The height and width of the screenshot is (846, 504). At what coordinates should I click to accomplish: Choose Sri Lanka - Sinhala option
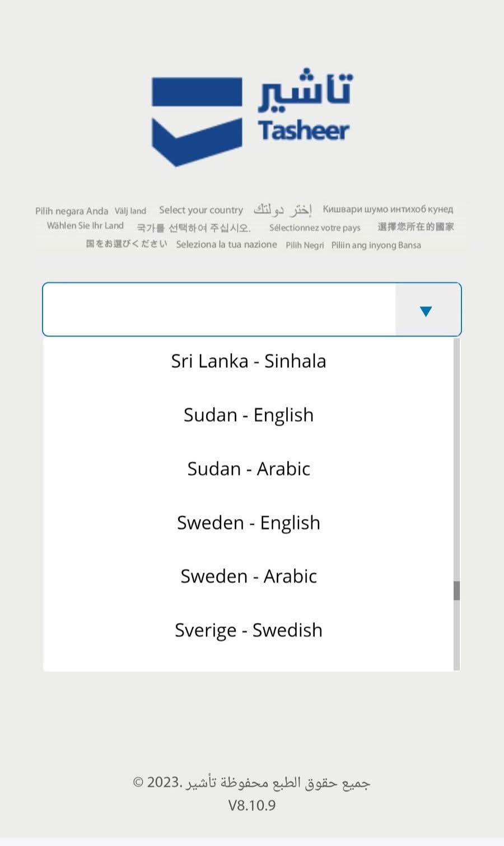pyautogui.click(x=249, y=361)
